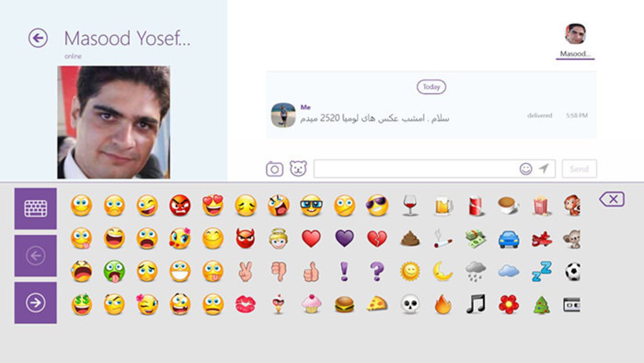Image resolution: width=644 pixels, height=363 pixels.
Task: Insert the purple heart emoticon
Action: click(x=344, y=238)
